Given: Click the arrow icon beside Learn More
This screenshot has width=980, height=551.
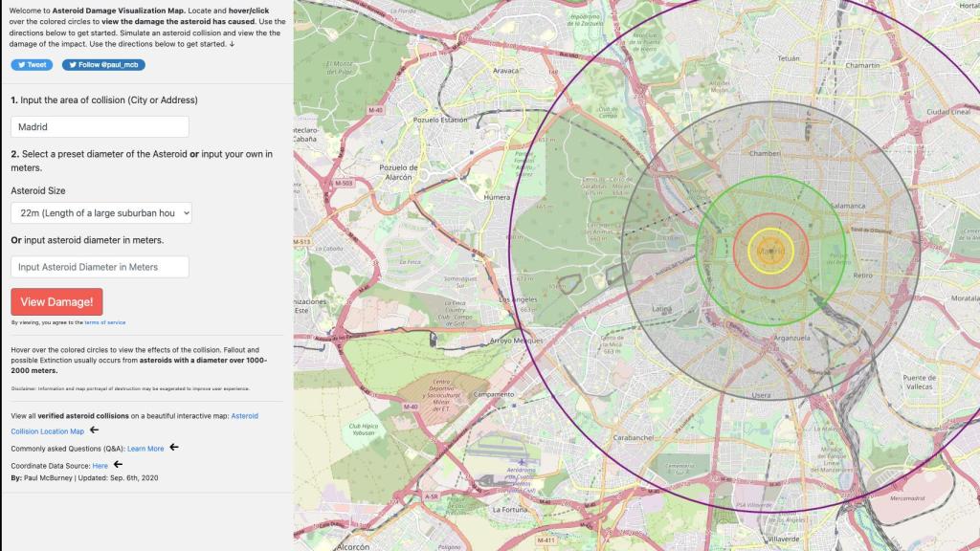Looking at the screenshot, I should tap(175, 447).
